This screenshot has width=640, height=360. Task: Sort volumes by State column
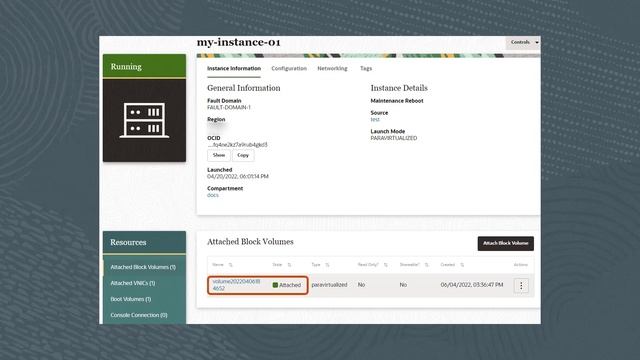tap(289, 265)
